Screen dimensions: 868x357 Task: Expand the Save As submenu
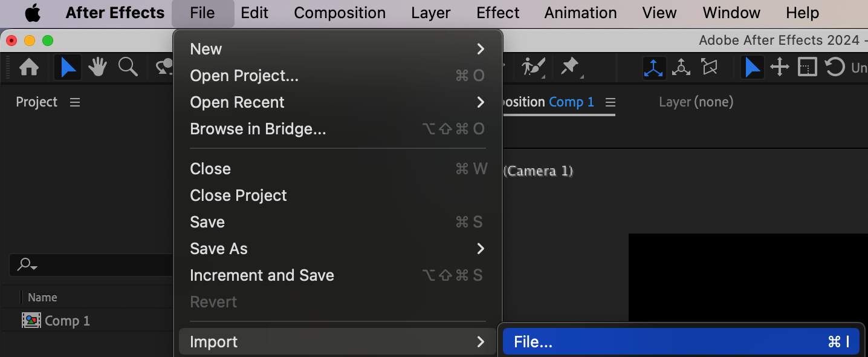tap(337, 249)
